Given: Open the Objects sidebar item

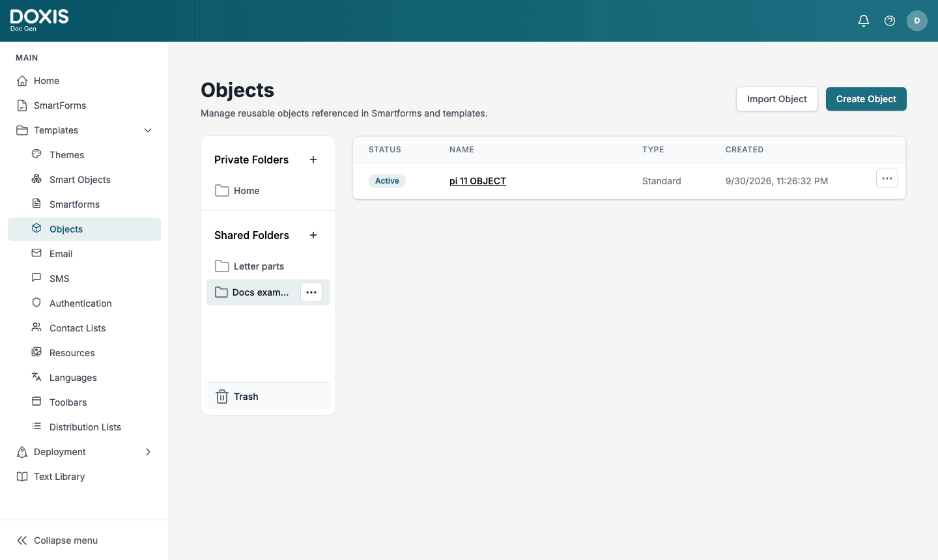Looking at the screenshot, I should click(x=85, y=229).
